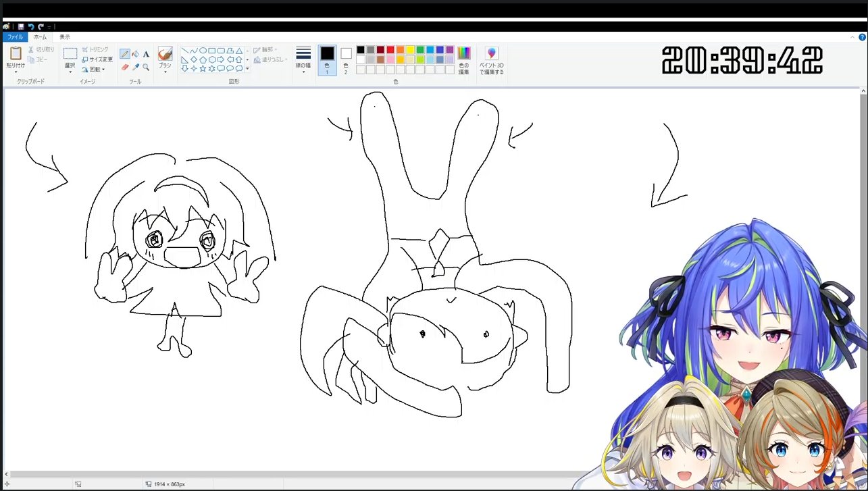Choose the Rounded rectangle shape
Viewport: 868px width, 491px height.
coord(221,51)
